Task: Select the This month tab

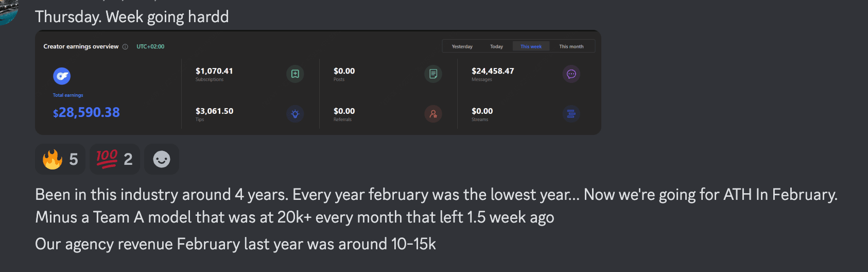Action: click(571, 46)
